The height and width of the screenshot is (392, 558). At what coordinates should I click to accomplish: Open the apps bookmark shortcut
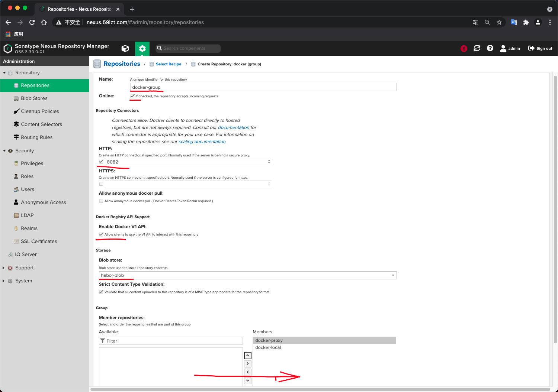point(14,34)
